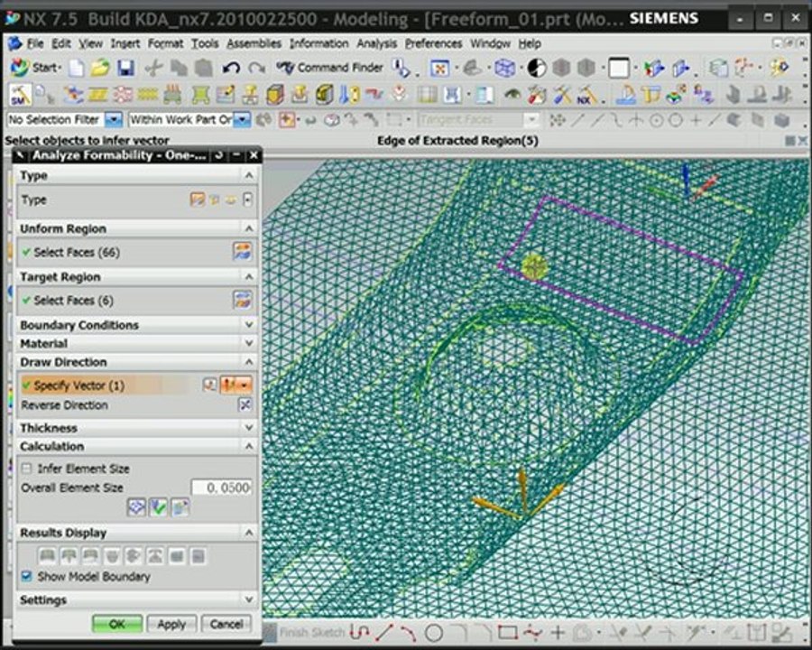Click the circle sketch tool icon

tap(434, 632)
